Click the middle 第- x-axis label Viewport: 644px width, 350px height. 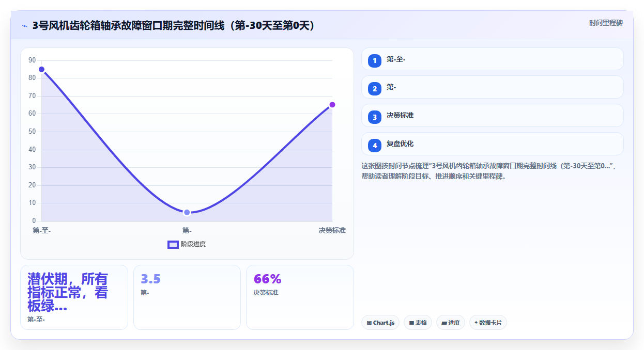click(187, 230)
